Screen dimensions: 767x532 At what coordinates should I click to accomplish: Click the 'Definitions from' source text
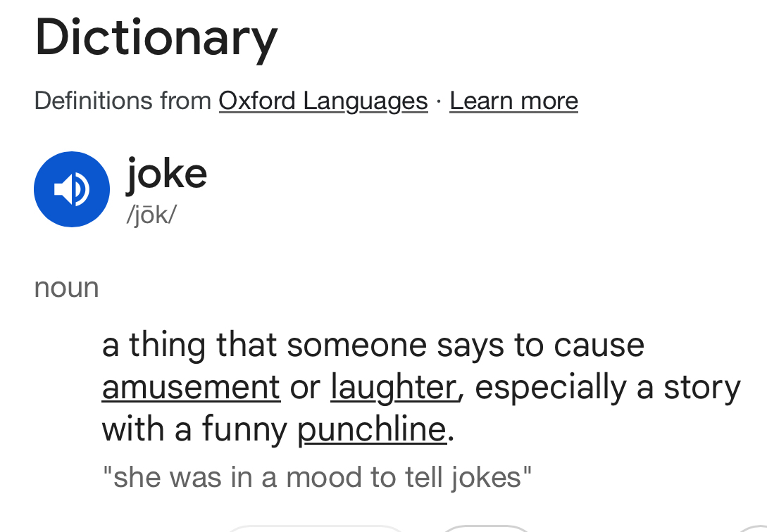[123, 101]
